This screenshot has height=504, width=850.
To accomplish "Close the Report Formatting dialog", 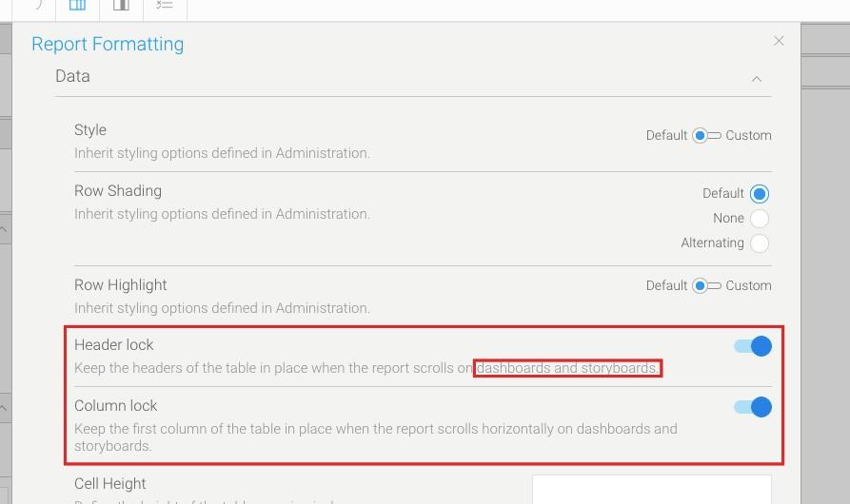I will coord(779,41).
